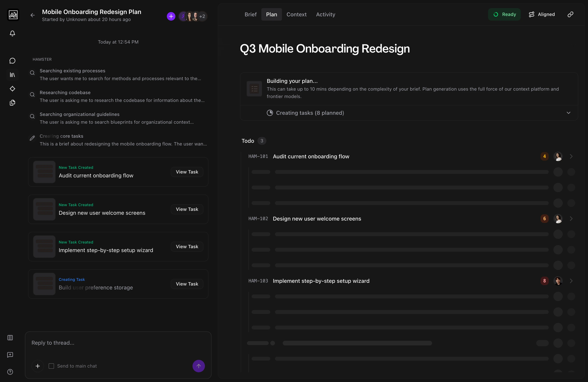Viewport: 588px width, 382px height.
Task: Expand the Creating tasks progress section
Action: click(x=568, y=113)
